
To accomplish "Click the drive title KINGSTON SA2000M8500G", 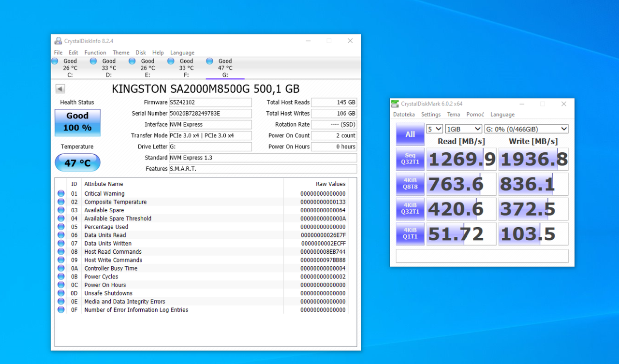I will click(x=206, y=89).
